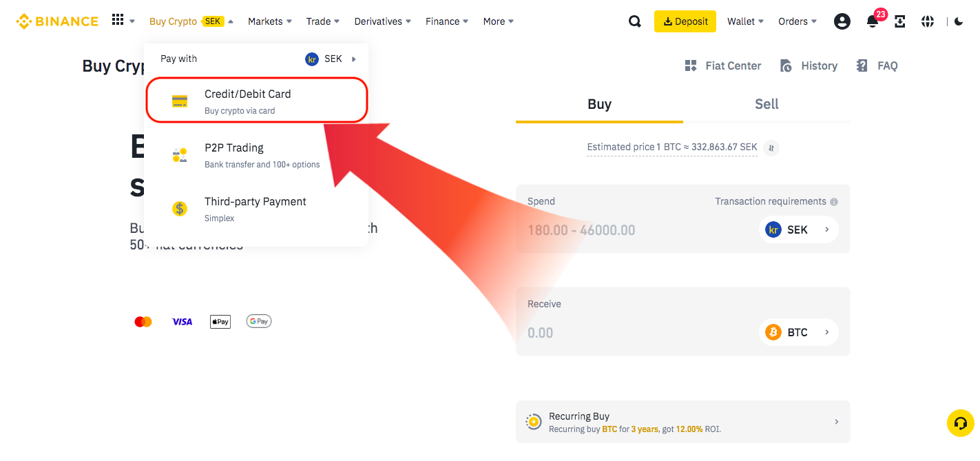Viewport: 980px width, 461px height.
Task: Open the Recurring Buy banner
Action: click(682, 422)
